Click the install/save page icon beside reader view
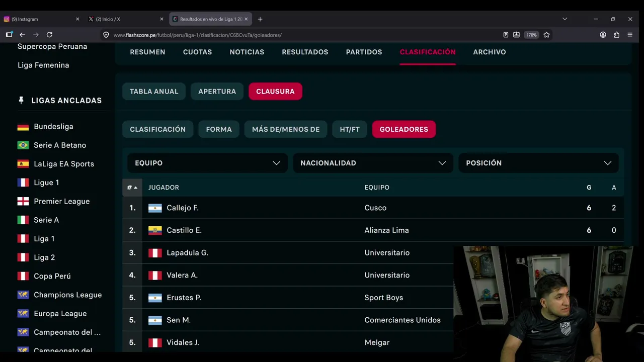 coord(516,35)
